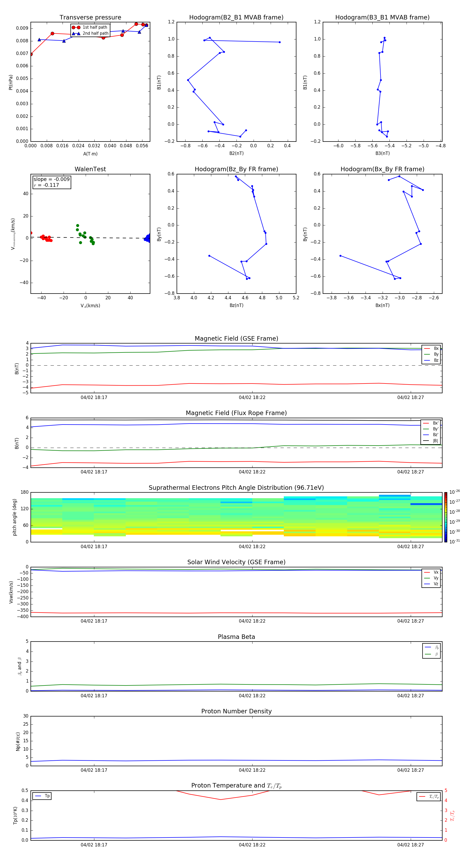Click the "Transverse pressure" plot title
This screenshot has height=868, width=473.
[90, 18]
